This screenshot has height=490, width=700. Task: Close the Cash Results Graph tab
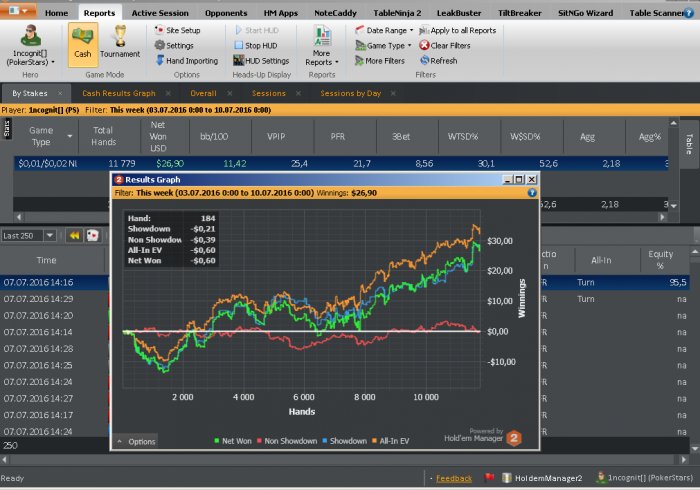click(x=168, y=93)
